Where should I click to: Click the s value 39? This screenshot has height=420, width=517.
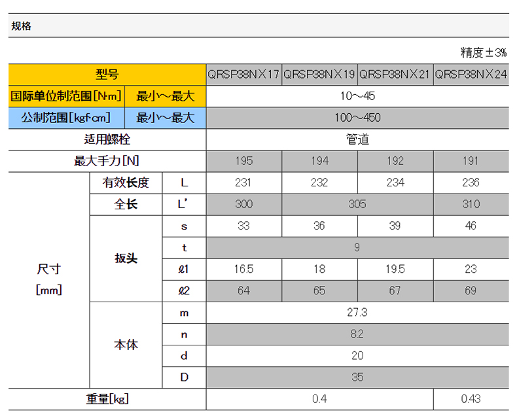[395, 226]
